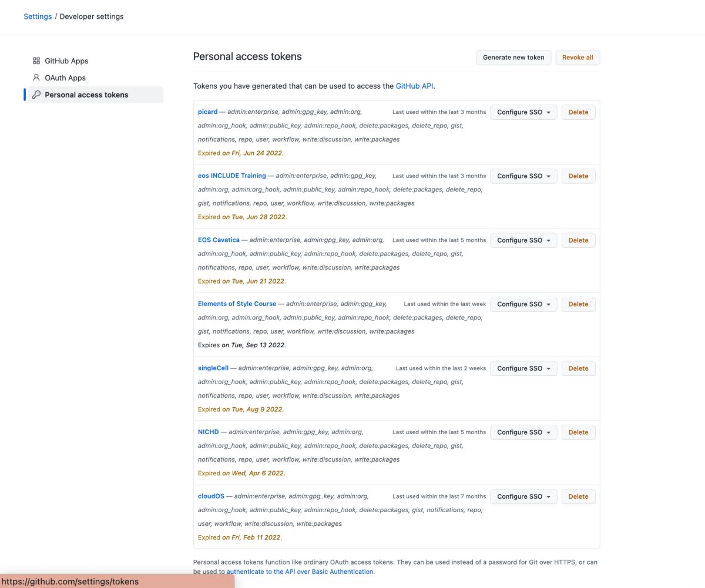Delete the NICHD token
Viewport: 705px width, 588px height.
578,432
